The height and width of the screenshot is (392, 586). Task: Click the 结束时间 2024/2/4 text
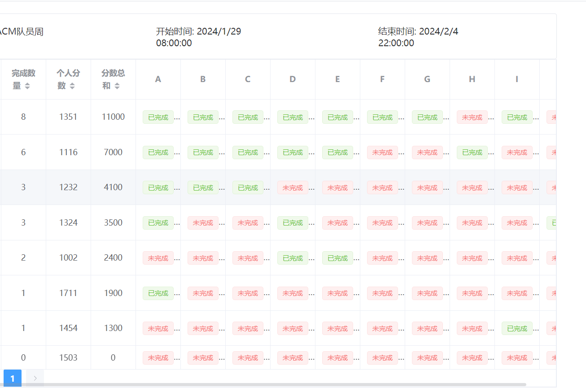[x=418, y=37]
